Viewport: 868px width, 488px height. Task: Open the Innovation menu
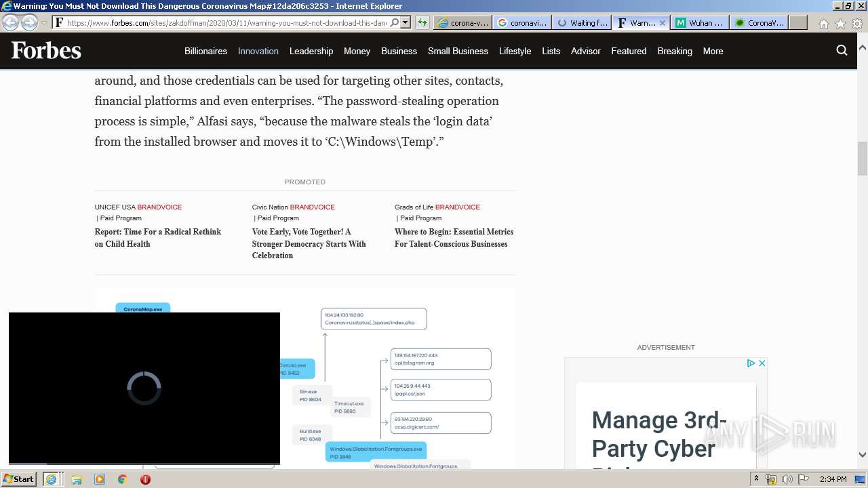[258, 51]
